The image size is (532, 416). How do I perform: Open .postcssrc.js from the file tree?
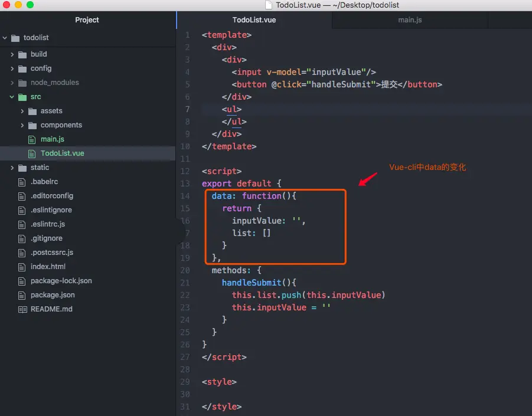pyautogui.click(x=52, y=253)
